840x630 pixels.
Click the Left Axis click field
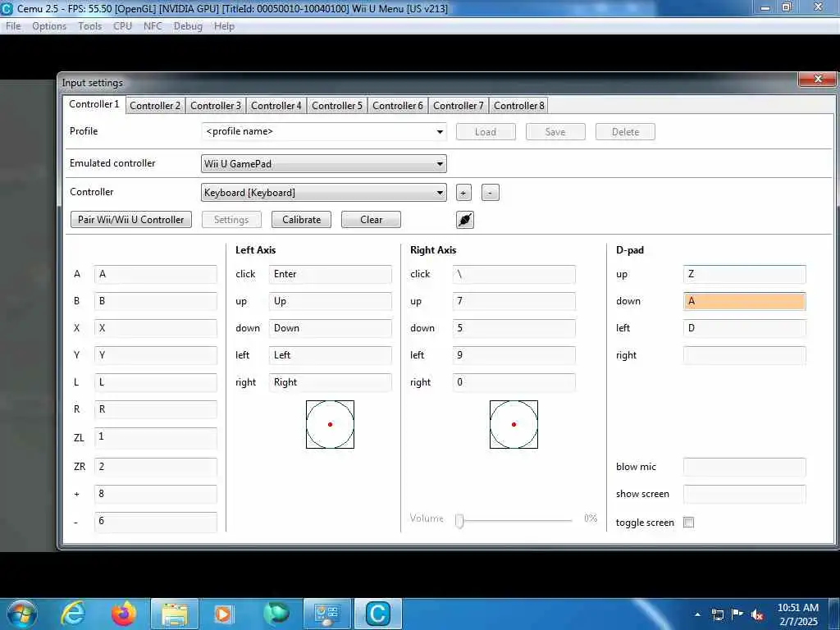(331, 274)
